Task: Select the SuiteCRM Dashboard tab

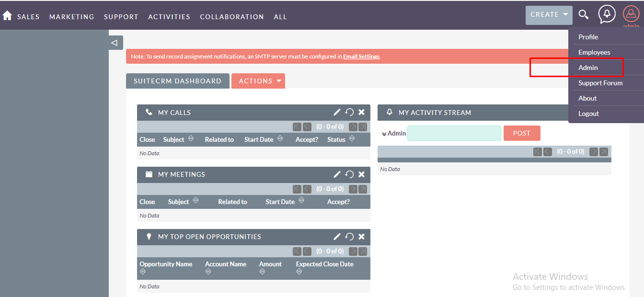Action: point(177,81)
